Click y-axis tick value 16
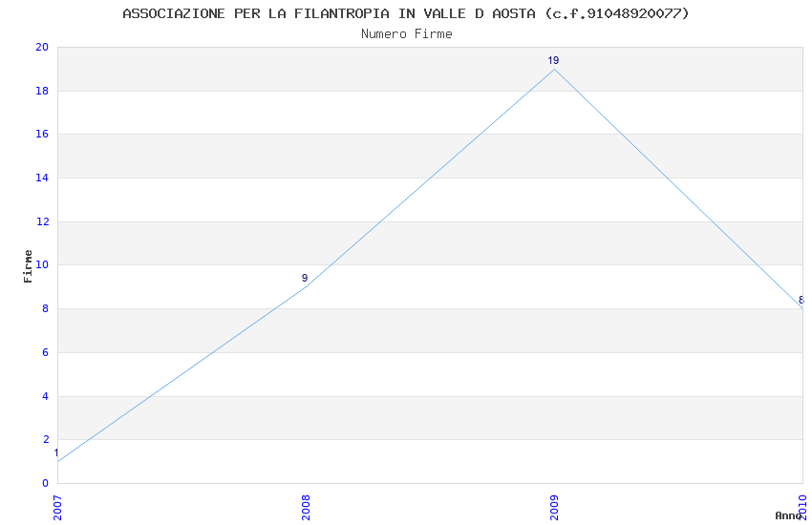The image size is (812, 525). 42,134
